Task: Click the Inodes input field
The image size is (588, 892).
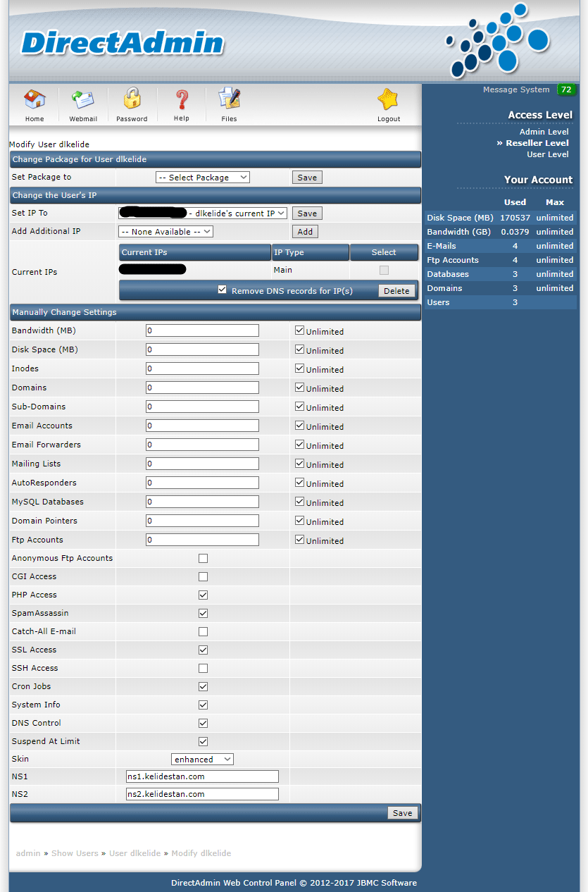Action: click(202, 368)
